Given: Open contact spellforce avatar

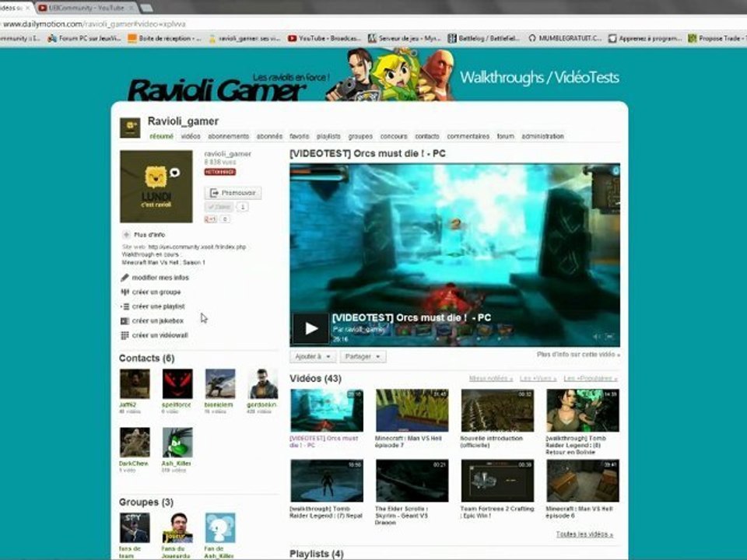Looking at the screenshot, I should 177,383.
